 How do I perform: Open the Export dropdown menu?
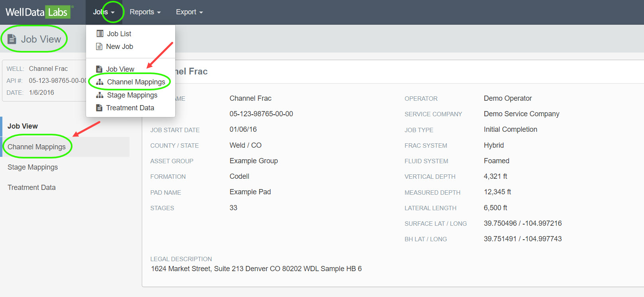(189, 12)
